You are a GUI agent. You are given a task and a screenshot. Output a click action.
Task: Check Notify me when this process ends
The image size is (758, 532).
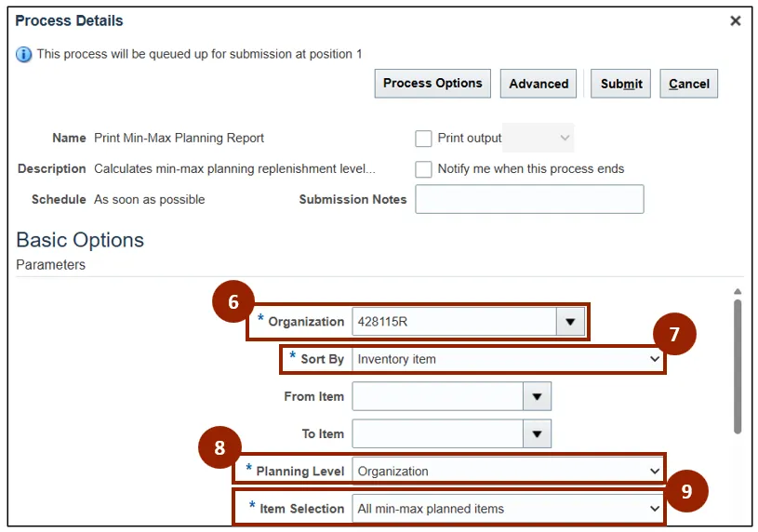coord(424,169)
